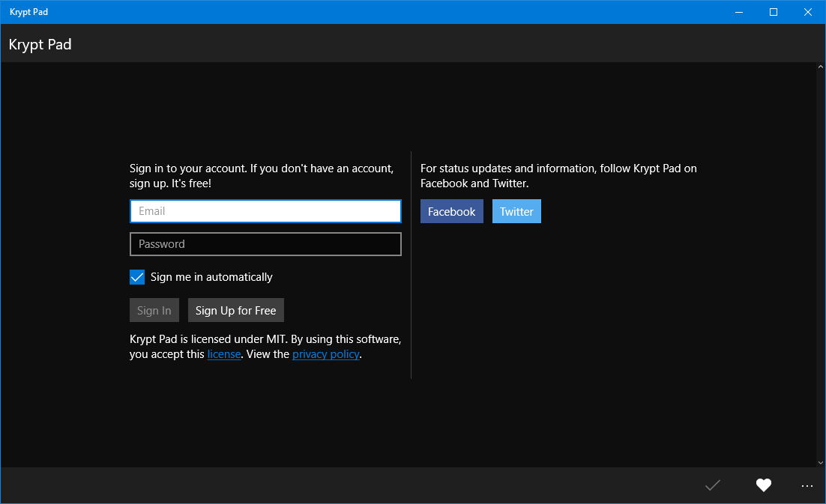The height and width of the screenshot is (504, 826).
Task: Close the Krypt Pad window
Action: [807, 12]
